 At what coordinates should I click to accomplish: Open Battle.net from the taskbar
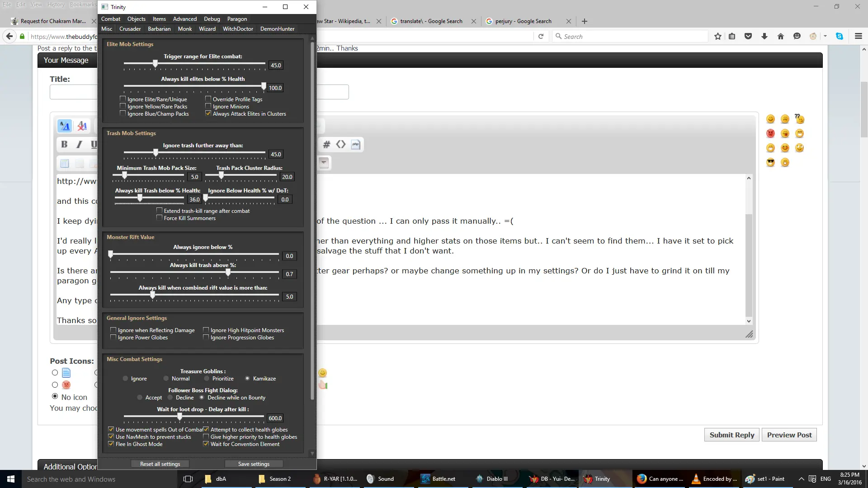pyautogui.click(x=439, y=479)
